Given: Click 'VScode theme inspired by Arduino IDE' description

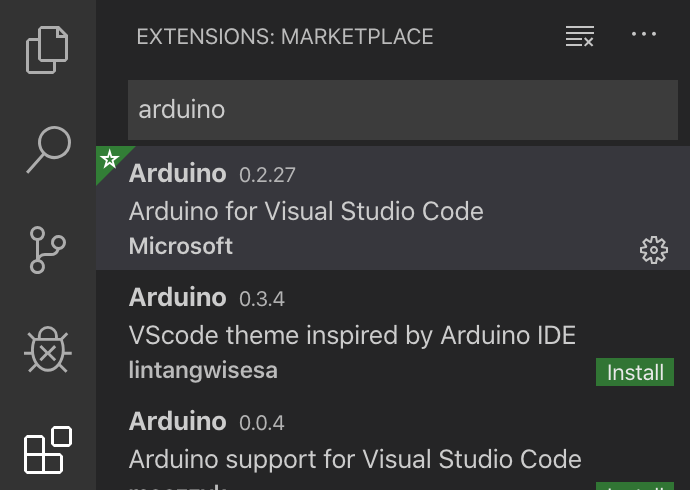Looking at the screenshot, I should pos(352,335).
